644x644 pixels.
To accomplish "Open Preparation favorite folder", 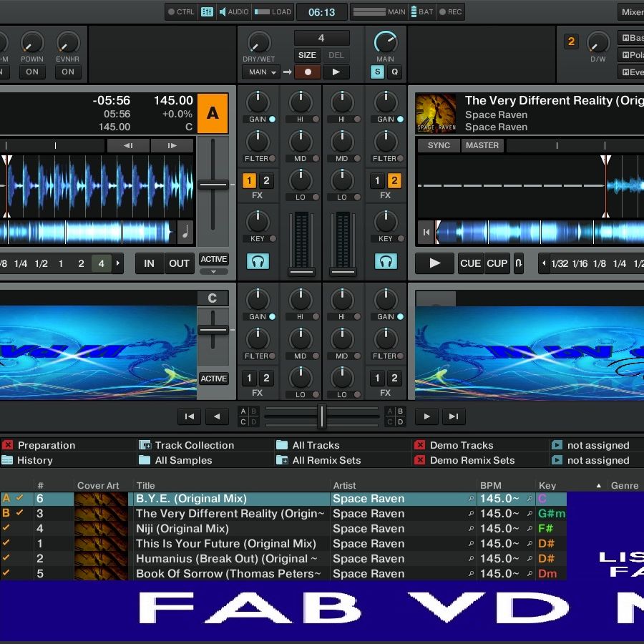I will click(x=39, y=445).
